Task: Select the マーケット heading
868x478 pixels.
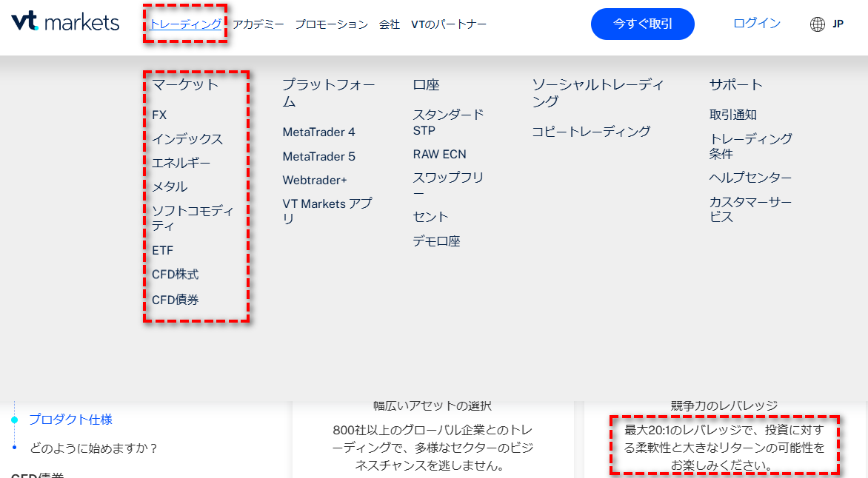Action: (185, 84)
